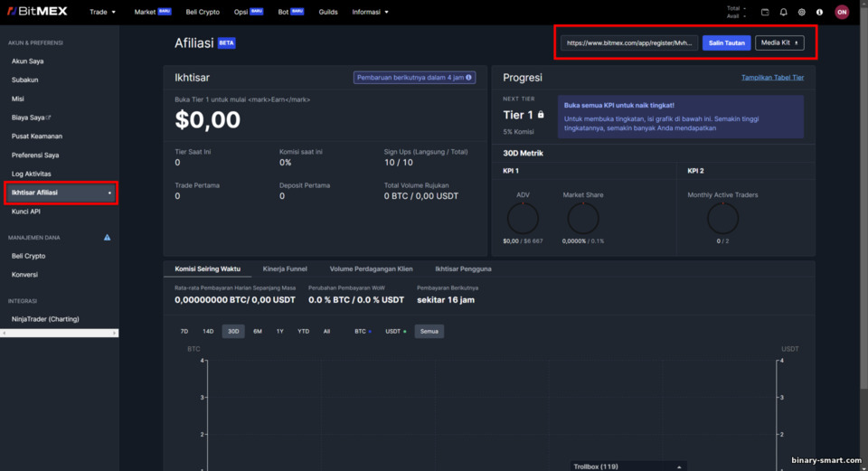
Task: Click the info circle icon in header
Action: [x=820, y=12]
